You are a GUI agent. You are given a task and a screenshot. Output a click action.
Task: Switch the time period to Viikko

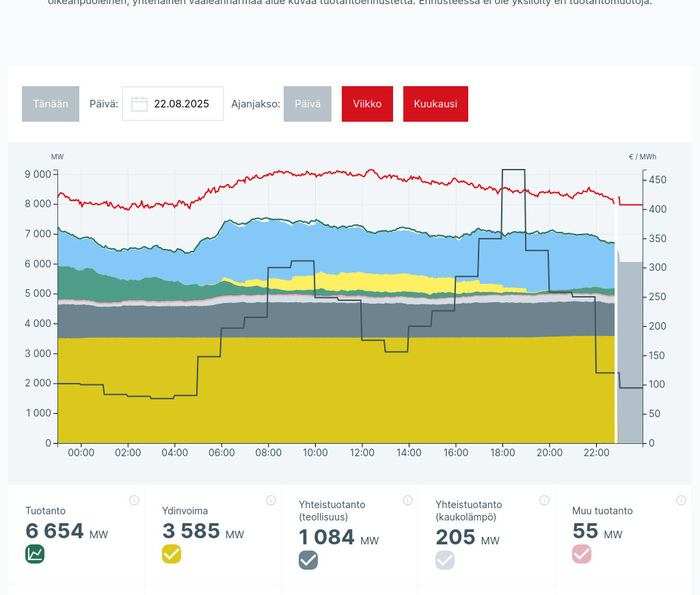367,104
